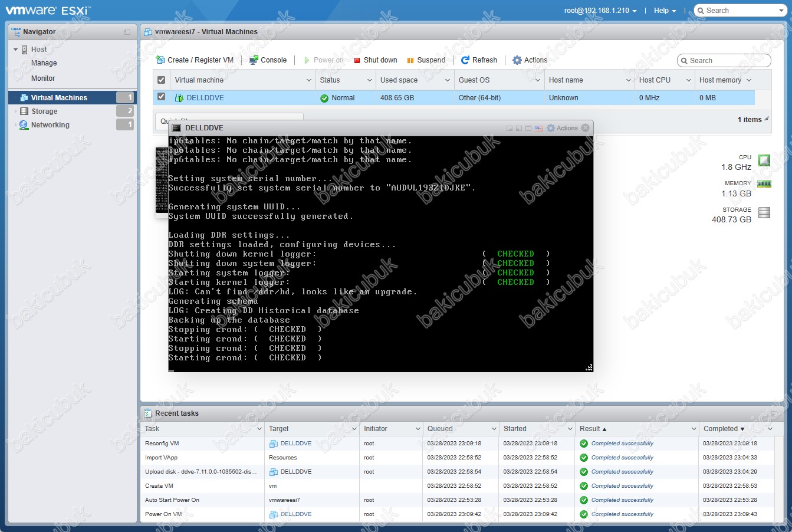Click the STORAGE disks icon
Image resolution: width=792 pixels, height=532 pixels.
[x=764, y=213]
